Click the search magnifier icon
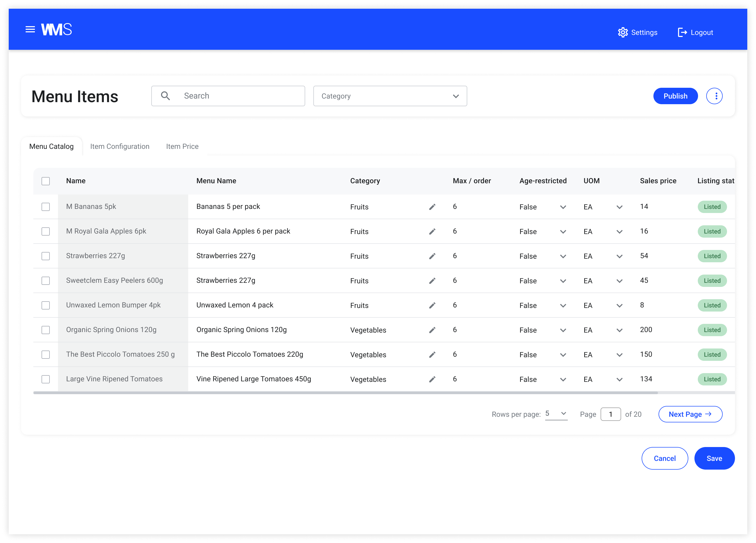 165,96
